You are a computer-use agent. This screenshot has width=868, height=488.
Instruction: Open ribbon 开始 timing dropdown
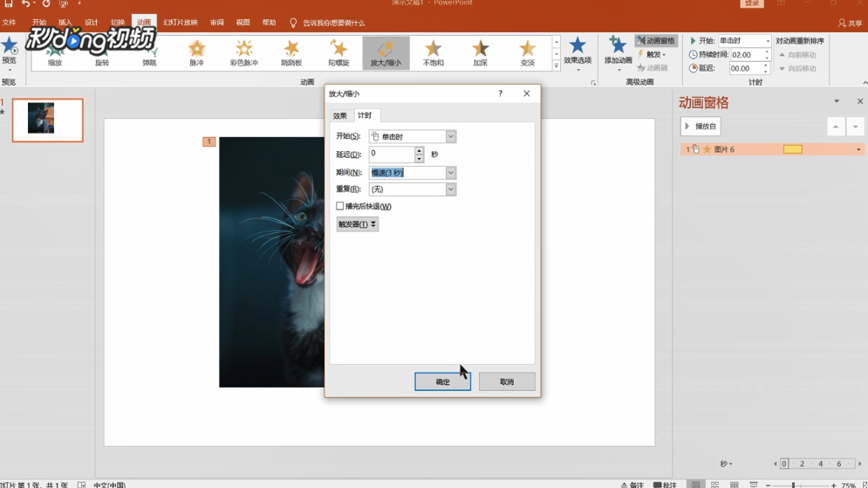point(768,41)
